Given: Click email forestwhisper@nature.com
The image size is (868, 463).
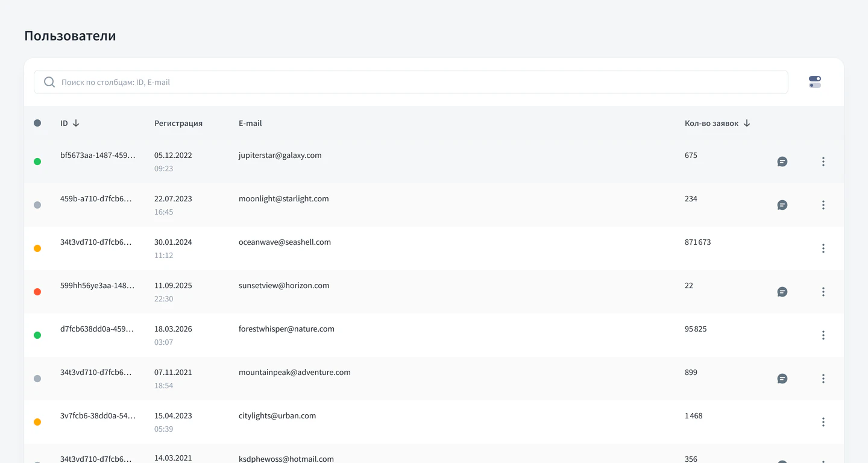Looking at the screenshot, I should [x=286, y=329].
